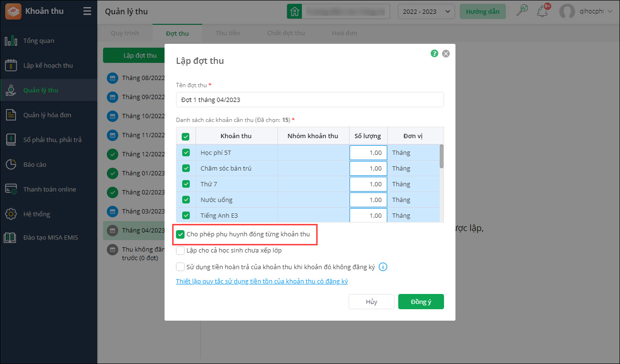Viewport: 620px width, 364px height.
Task: Click the info icon beside refund option
Action: (382, 267)
